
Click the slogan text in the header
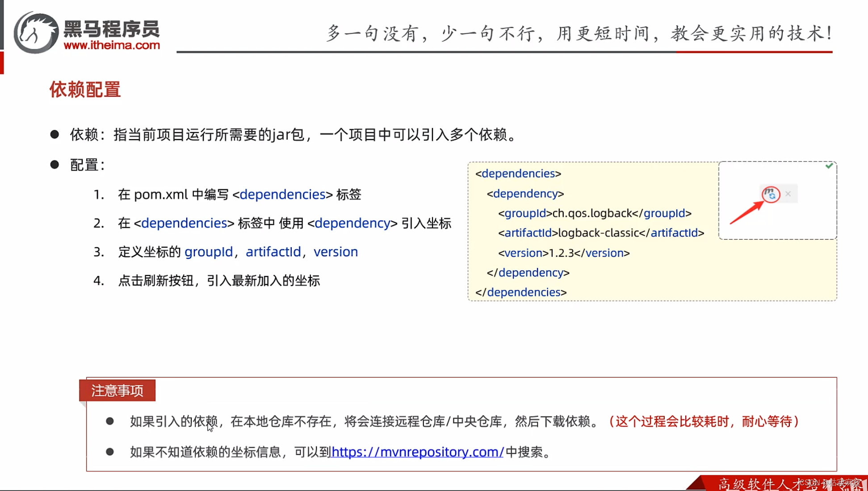coord(579,34)
